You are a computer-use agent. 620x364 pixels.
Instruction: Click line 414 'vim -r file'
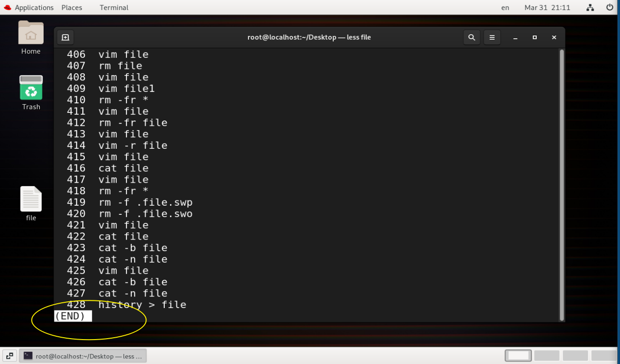[x=117, y=145]
